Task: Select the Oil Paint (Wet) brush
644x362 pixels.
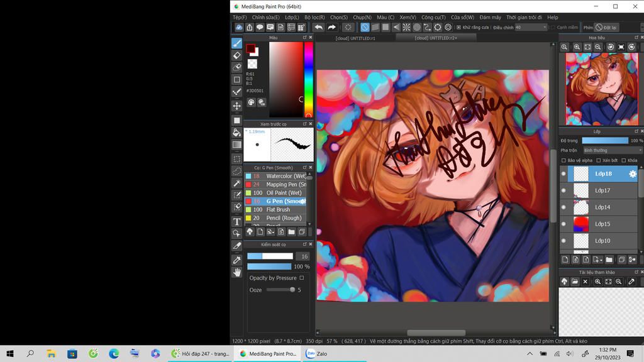Action: tap(275, 193)
